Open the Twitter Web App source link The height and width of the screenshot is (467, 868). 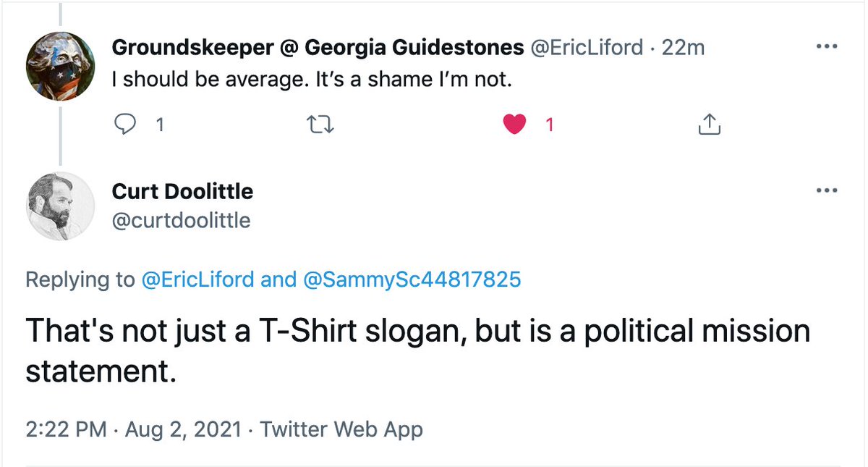(341, 429)
